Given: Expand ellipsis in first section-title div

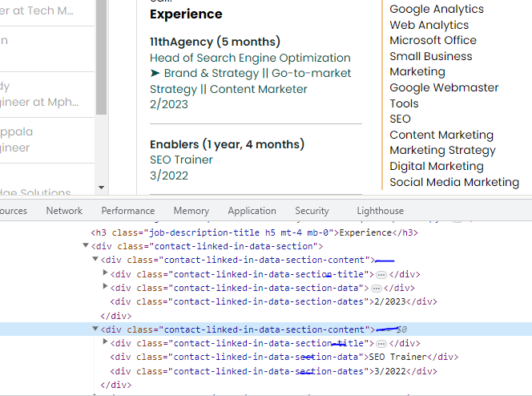Looking at the screenshot, I should 381,274.
